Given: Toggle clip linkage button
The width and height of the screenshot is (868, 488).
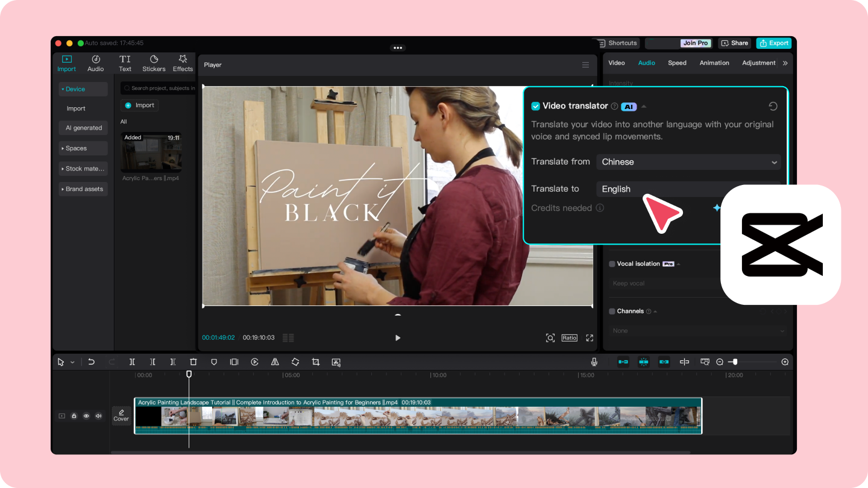Looking at the screenshot, I should [x=664, y=362].
